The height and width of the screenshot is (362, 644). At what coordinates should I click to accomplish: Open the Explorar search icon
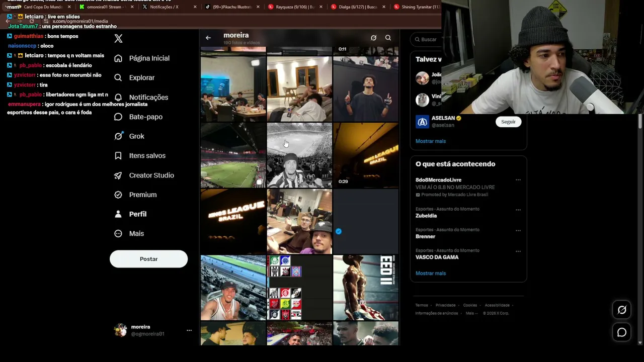(x=118, y=78)
